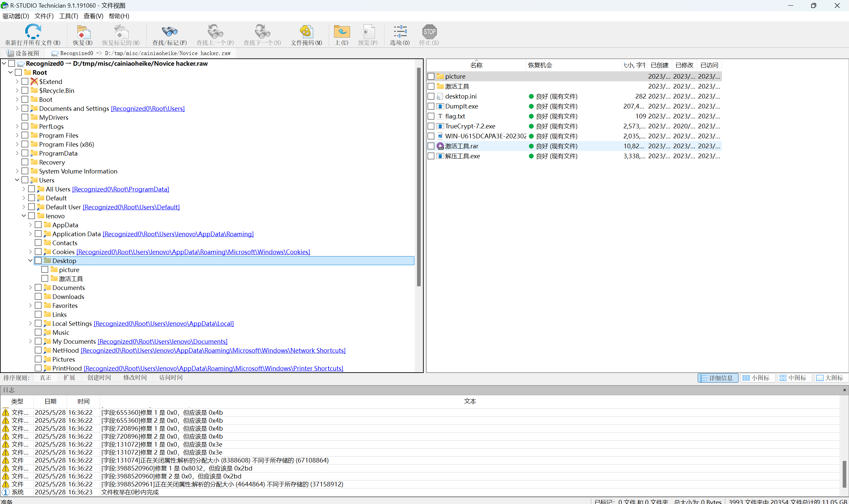Collapse the lenovo tree node
Screen dimensions: 849x504
(24, 216)
